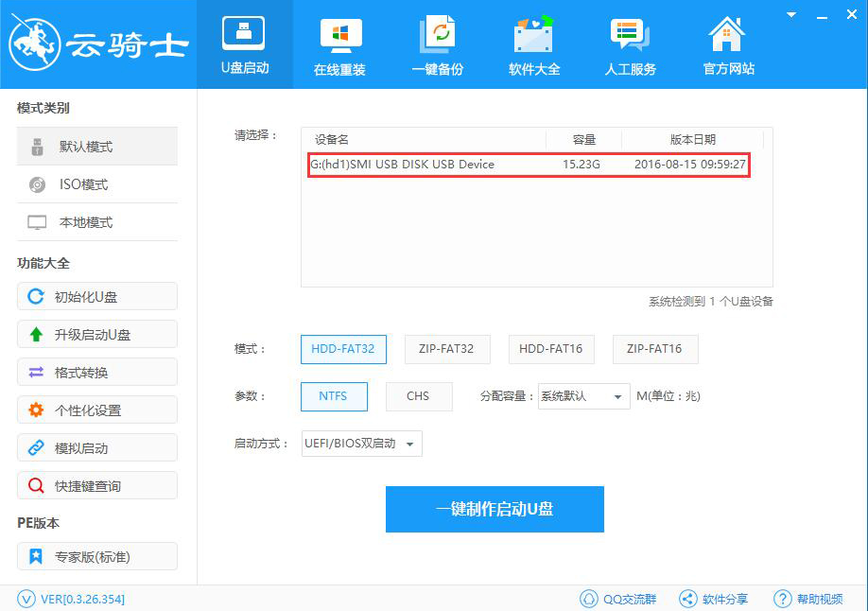Click the question mark help icon
This screenshot has height=611, width=868.
tap(782, 599)
